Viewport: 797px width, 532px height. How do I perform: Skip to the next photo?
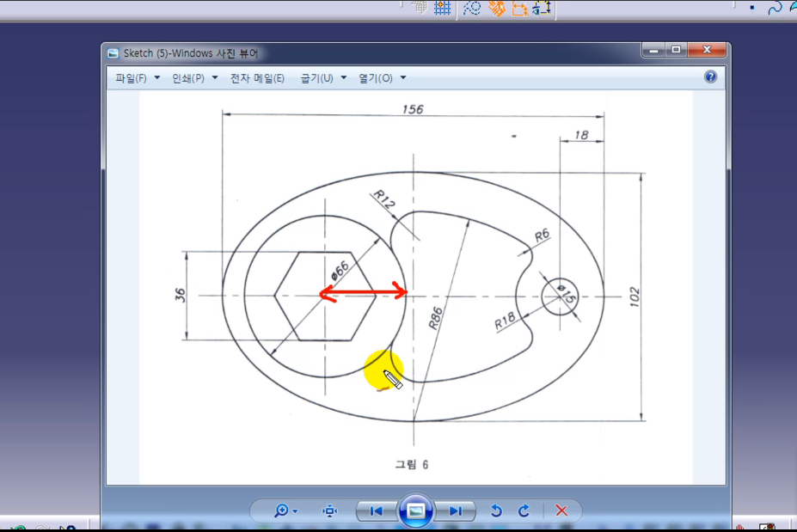[456, 511]
